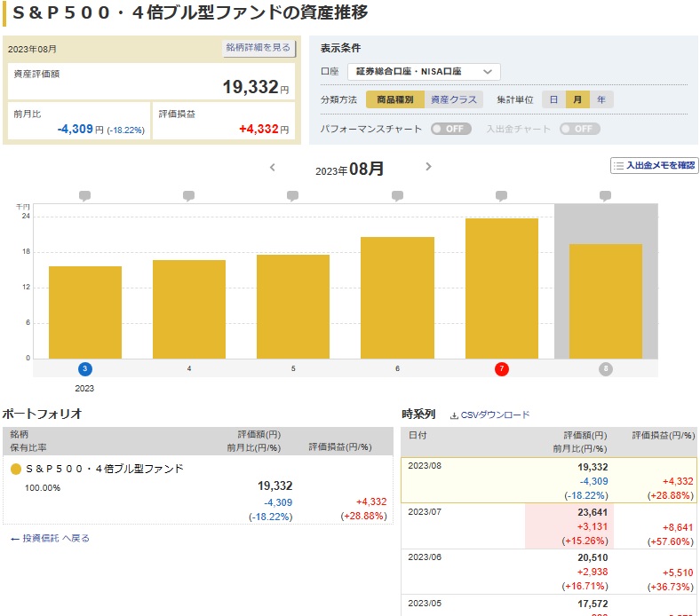Click the 2023/06 row date cell

[x=425, y=557]
